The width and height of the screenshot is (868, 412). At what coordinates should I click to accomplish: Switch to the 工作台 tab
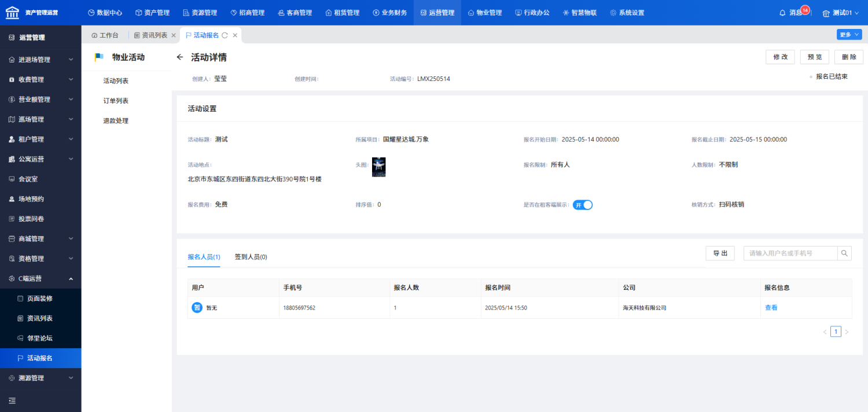click(x=105, y=35)
